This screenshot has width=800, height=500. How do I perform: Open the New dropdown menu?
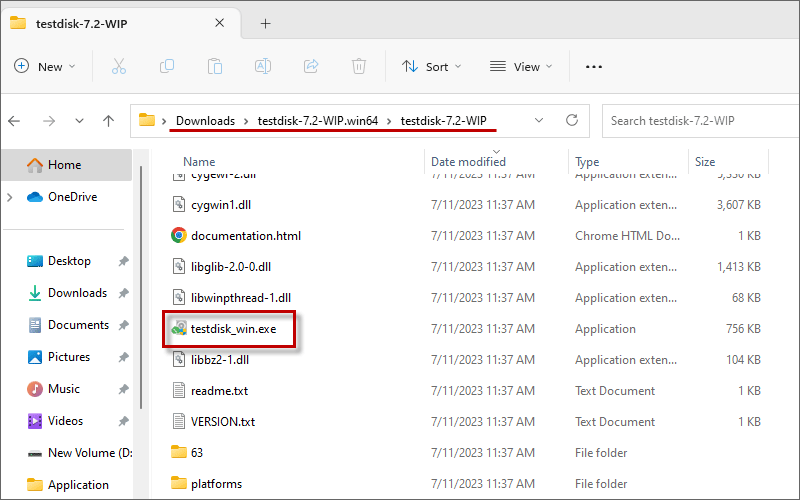tap(45, 66)
